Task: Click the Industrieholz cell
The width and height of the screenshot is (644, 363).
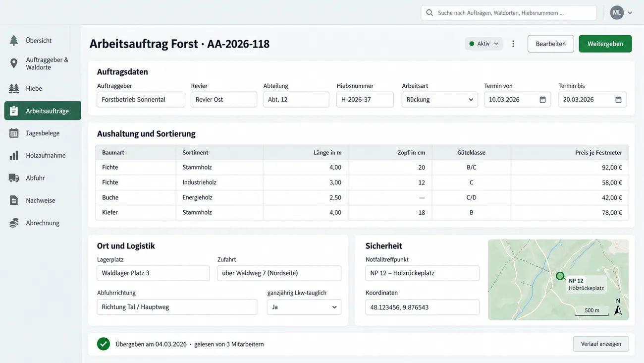Action: coord(219,182)
